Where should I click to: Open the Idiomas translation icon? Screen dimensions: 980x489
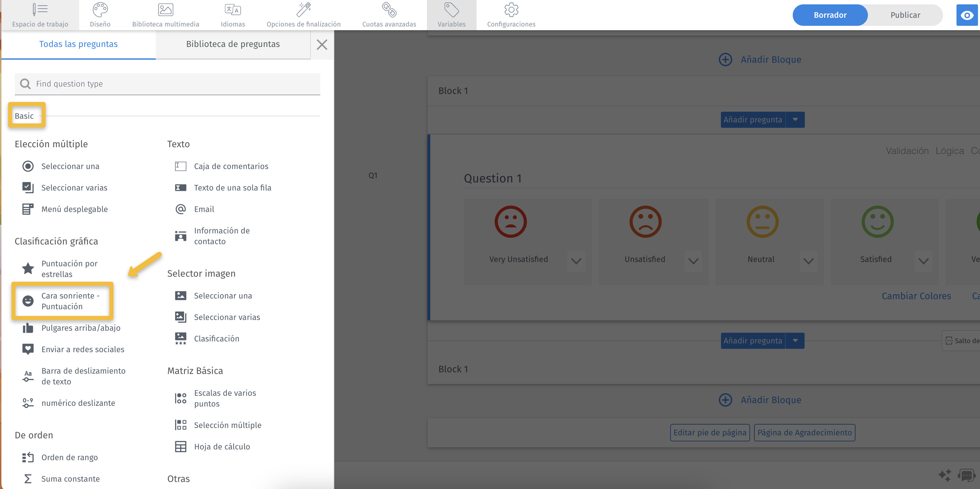pyautogui.click(x=233, y=10)
